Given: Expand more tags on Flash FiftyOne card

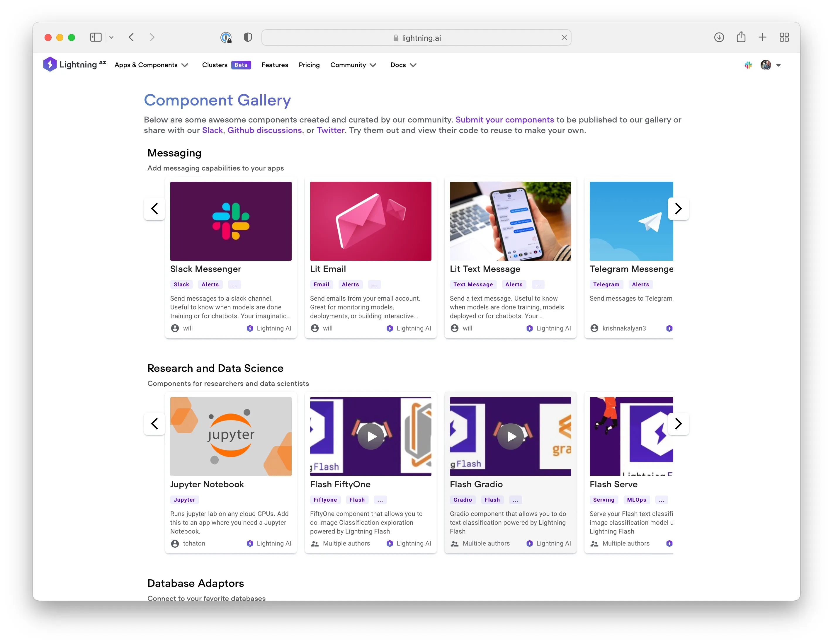Looking at the screenshot, I should 380,500.
